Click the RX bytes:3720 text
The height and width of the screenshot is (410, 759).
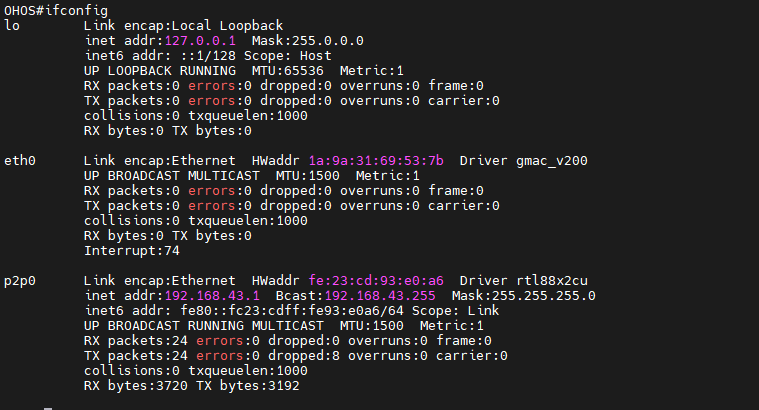coord(136,386)
